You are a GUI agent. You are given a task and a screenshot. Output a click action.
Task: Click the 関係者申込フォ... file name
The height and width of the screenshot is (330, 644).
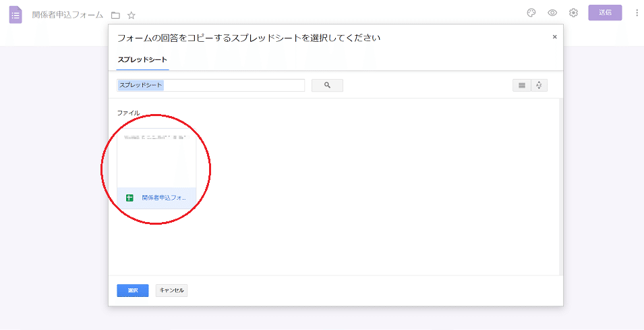click(164, 198)
